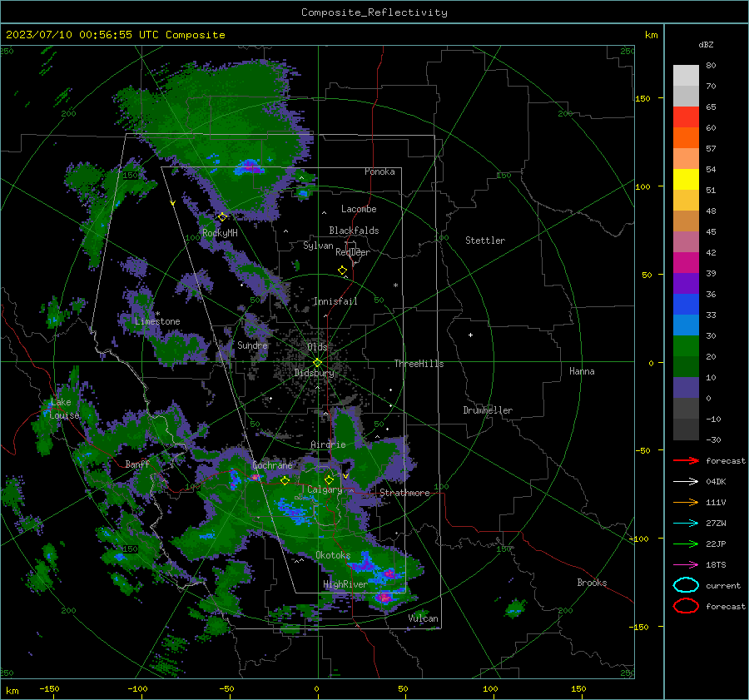This screenshot has height=700, width=749.
Task: Click the white 04DK arrow icon
Action: 686,481
